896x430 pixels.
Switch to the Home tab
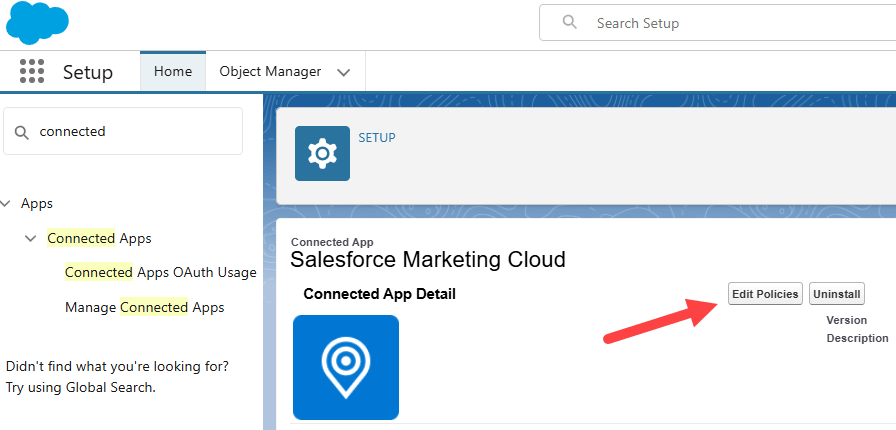[173, 72]
